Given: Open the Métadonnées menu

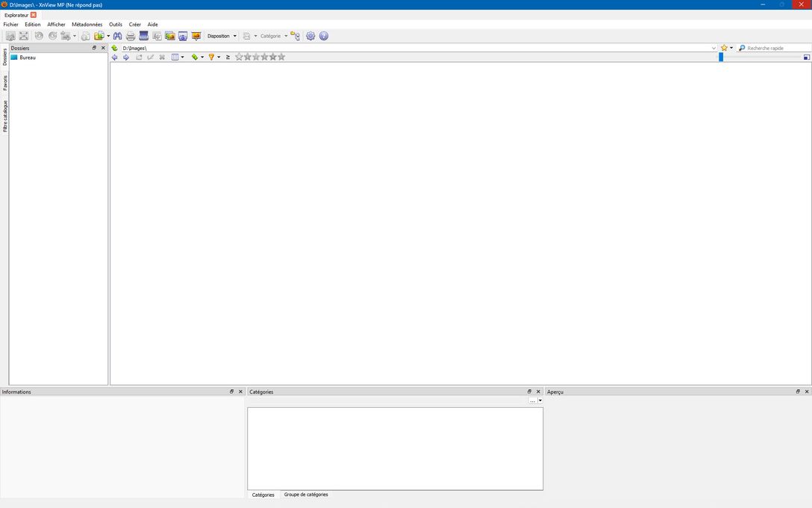Looking at the screenshot, I should [87, 25].
